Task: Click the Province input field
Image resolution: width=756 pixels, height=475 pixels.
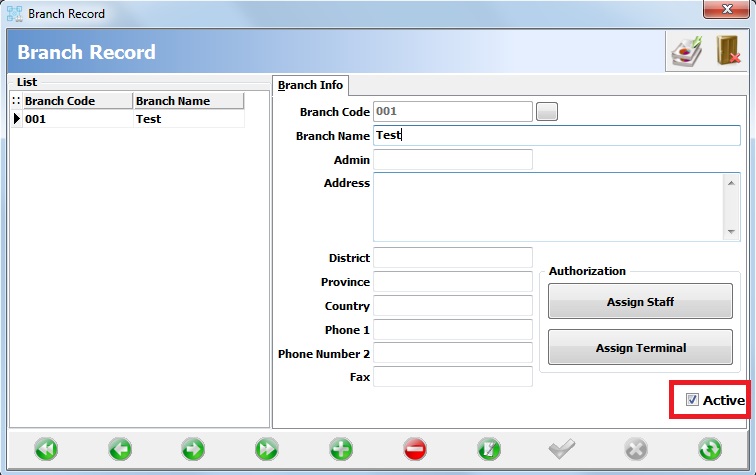Action: (453, 282)
